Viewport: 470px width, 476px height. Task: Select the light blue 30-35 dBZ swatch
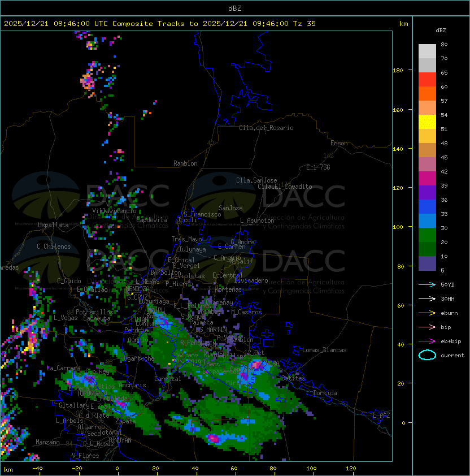[427, 221]
